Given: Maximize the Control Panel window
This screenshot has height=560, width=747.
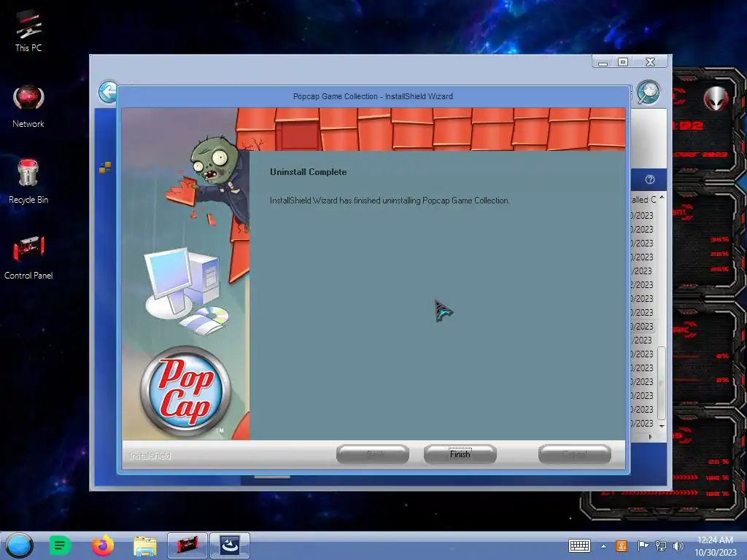Looking at the screenshot, I should pyautogui.click(x=623, y=62).
